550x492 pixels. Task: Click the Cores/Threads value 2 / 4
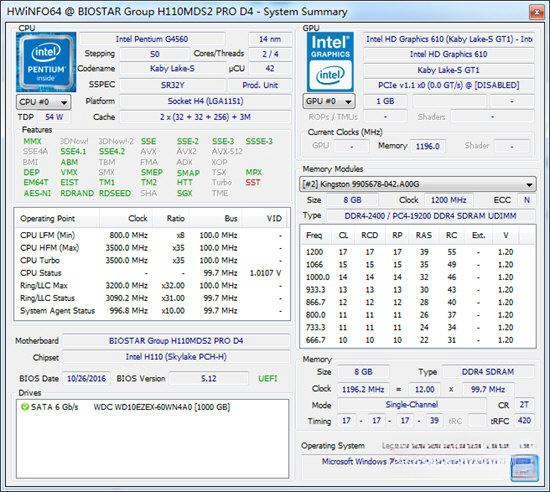(270, 54)
